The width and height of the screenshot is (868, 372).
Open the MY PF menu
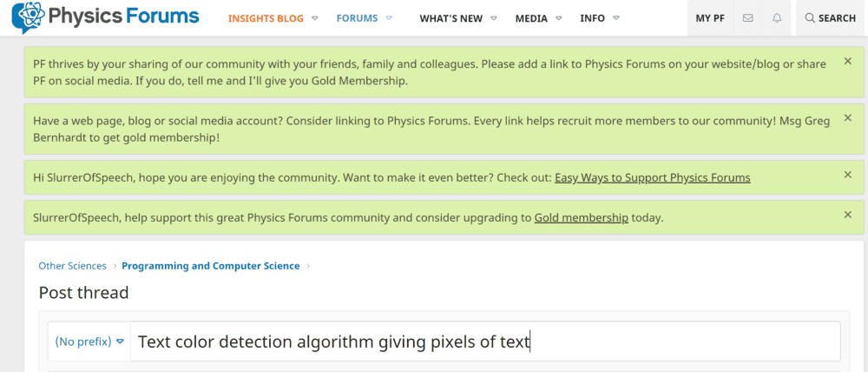[710, 18]
